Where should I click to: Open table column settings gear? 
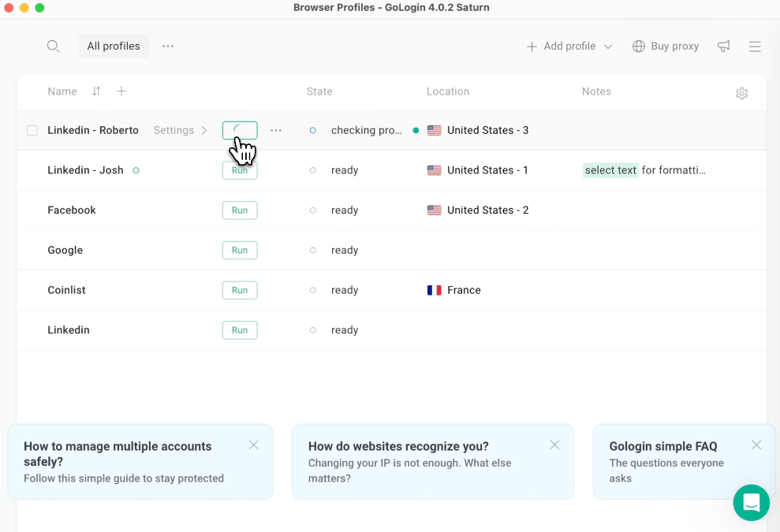tap(741, 94)
